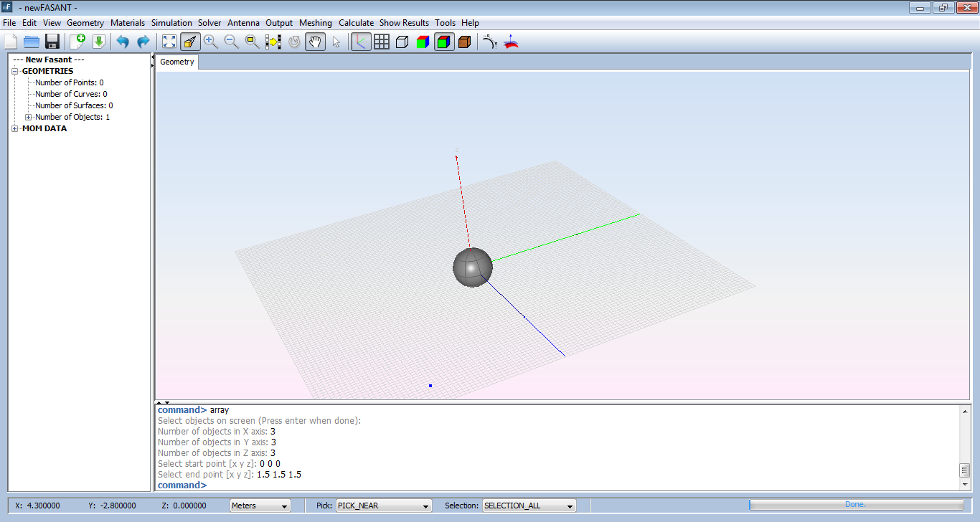This screenshot has height=522, width=980.
Task: Select the pan hand tool
Action: (315, 42)
